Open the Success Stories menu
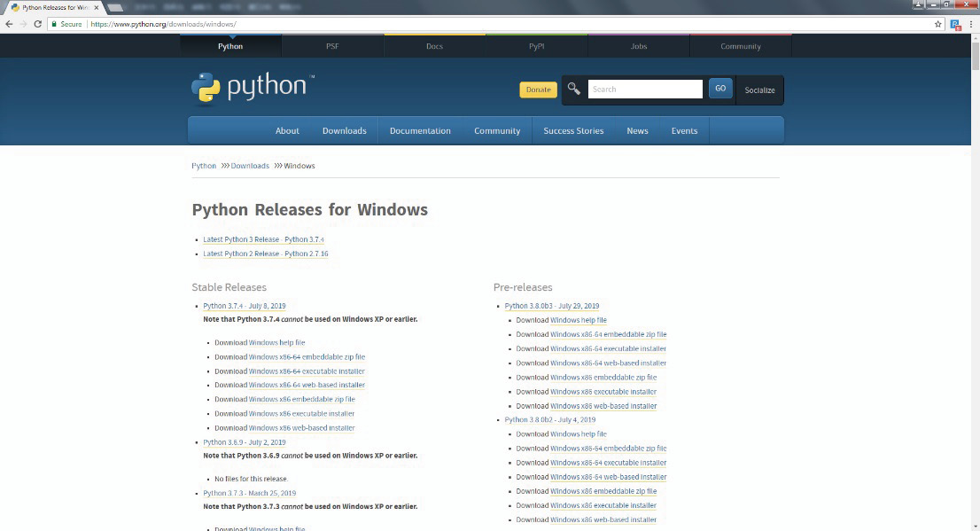The width and height of the screenshot is (980, 531). coord(573,130)
